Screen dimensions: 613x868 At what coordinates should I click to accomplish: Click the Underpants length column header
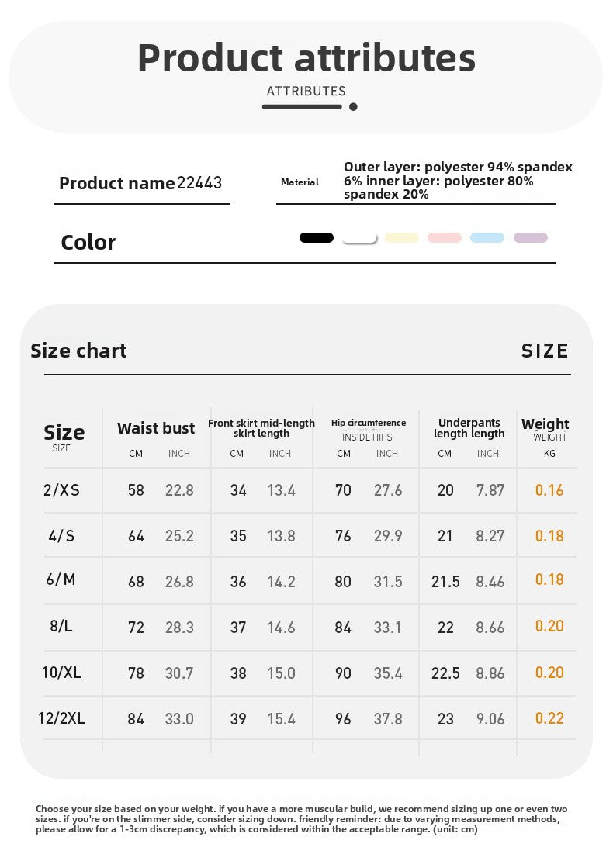469,428
